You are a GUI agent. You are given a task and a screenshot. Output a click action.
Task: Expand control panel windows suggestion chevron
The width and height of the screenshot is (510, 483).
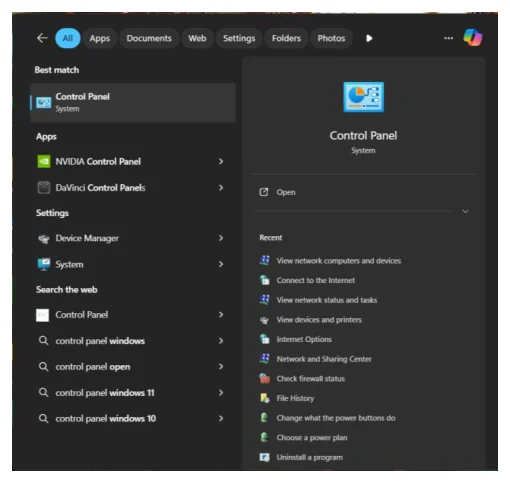click(x=221, y=341)
